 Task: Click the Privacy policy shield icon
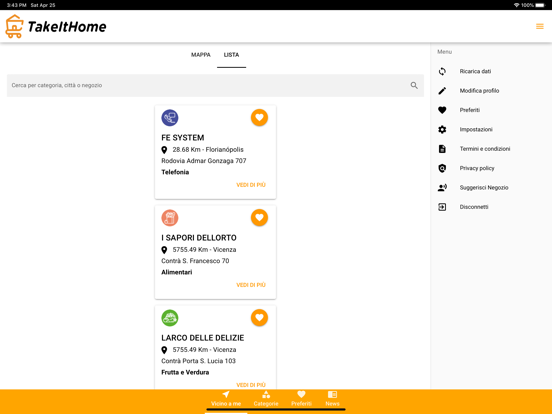[x=442, y=168]
